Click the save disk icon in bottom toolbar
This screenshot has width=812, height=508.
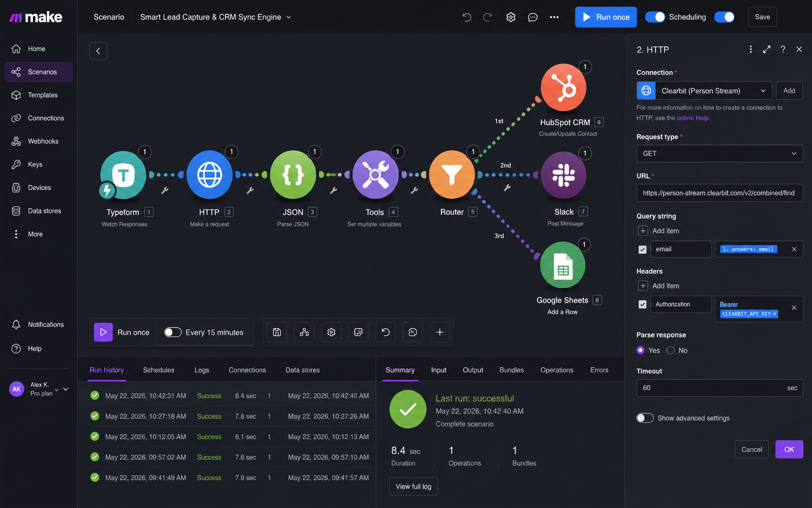(277, 332)
